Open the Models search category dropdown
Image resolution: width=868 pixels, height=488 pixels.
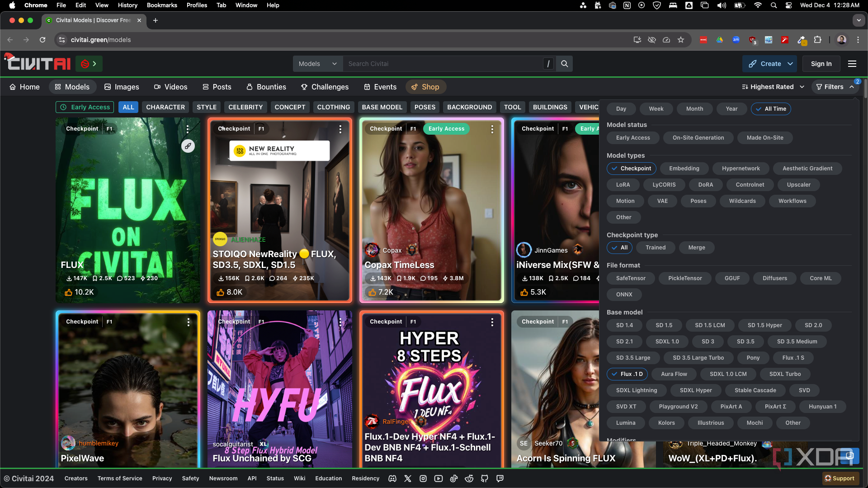click(318, 64)
